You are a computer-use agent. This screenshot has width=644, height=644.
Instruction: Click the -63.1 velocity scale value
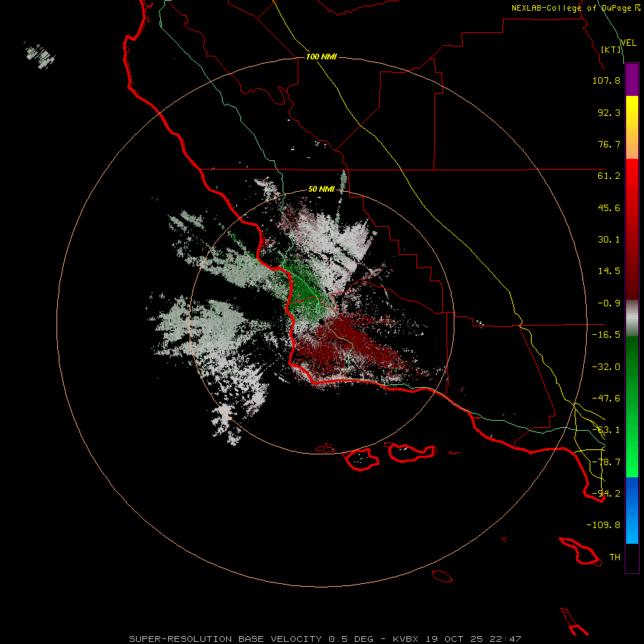[606, 430]
